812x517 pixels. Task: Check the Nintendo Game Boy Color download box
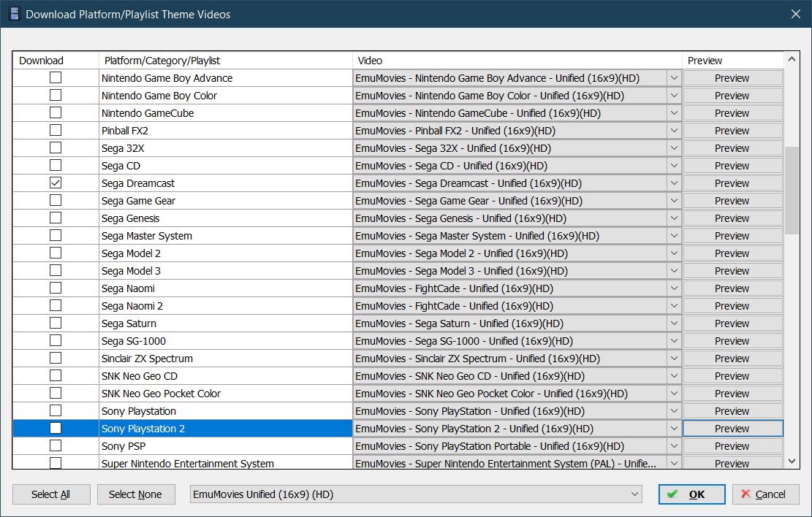coord(56,95)
